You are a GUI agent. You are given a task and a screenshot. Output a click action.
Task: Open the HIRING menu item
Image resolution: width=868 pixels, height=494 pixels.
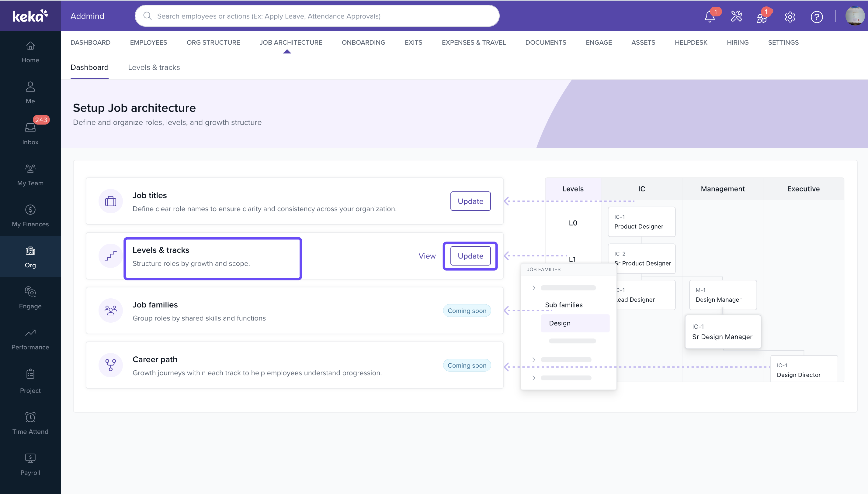737,43
